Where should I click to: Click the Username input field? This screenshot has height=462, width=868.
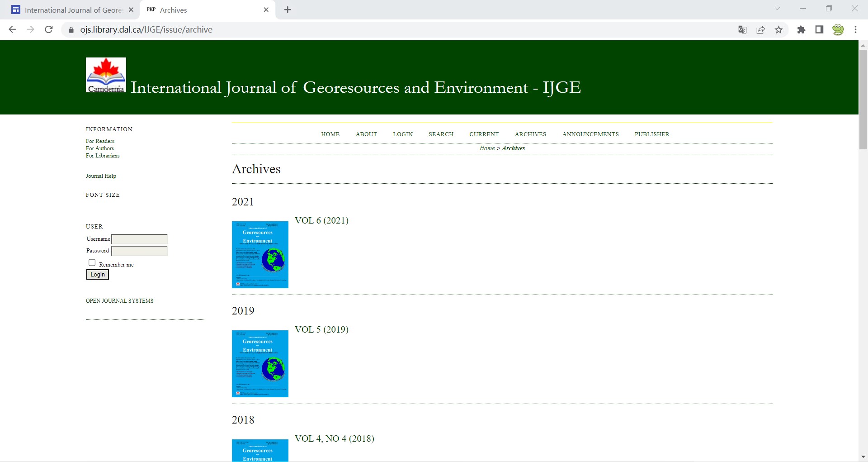[x=140, y=239]
